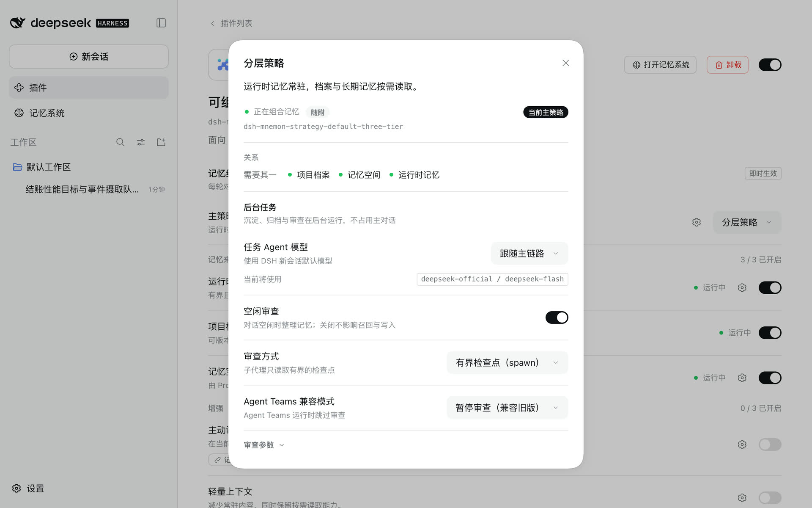The width and height of the screenshot is (812, 508).
Task: Open Agent Teams 兼容模式 dropdown
Action: [507, 408]
